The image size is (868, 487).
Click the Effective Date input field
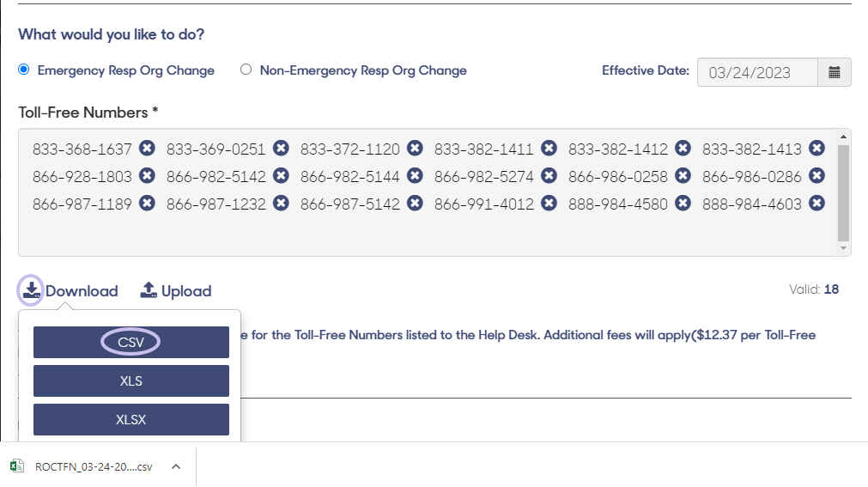pyautogui.click(x=757, y=72)
